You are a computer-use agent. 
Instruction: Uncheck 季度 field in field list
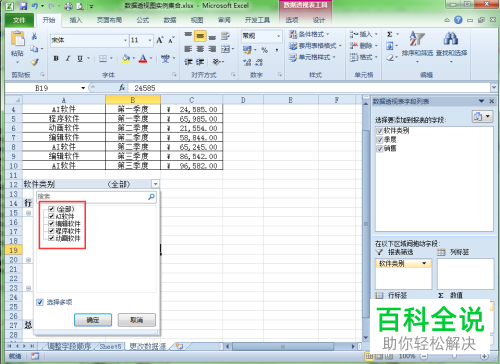[379, 140]
